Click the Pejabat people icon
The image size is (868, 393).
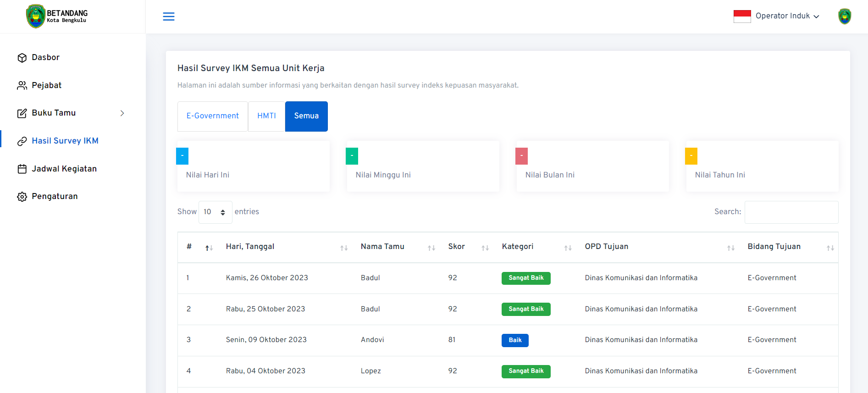pos(22,86)
